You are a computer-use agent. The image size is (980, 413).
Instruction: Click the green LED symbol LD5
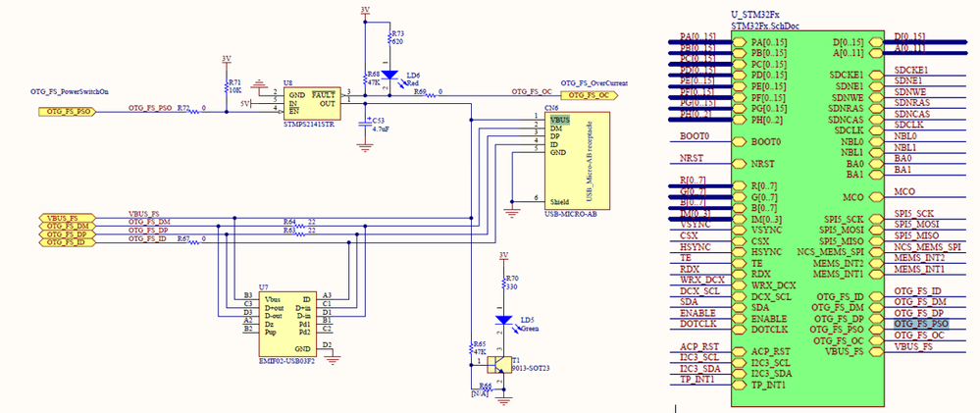504,320
